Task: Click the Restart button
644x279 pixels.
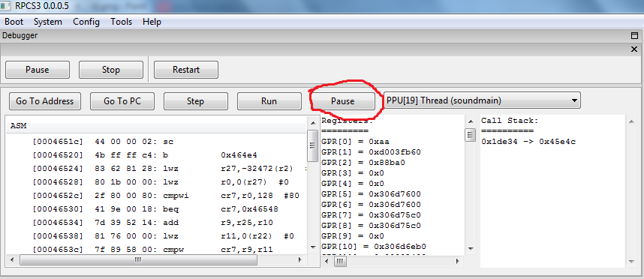Action: pyautogui.click(x=186, y=70)
